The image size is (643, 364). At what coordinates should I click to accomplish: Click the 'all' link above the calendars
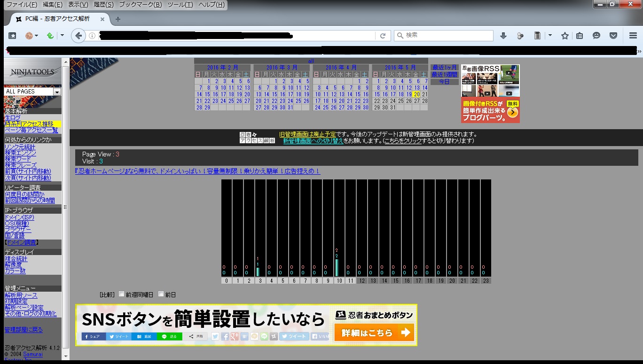[x=311, y=61]
